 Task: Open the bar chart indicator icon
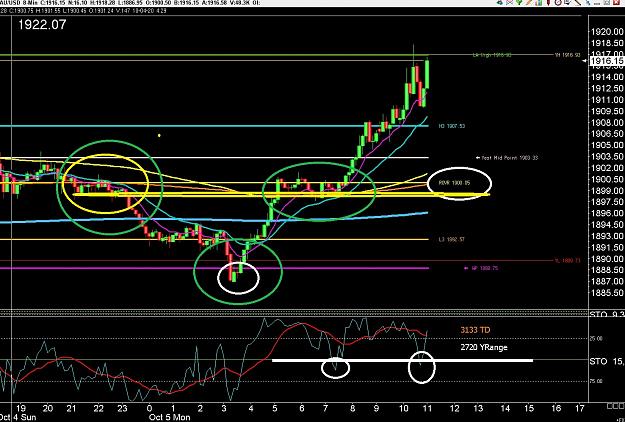[539, 2]
